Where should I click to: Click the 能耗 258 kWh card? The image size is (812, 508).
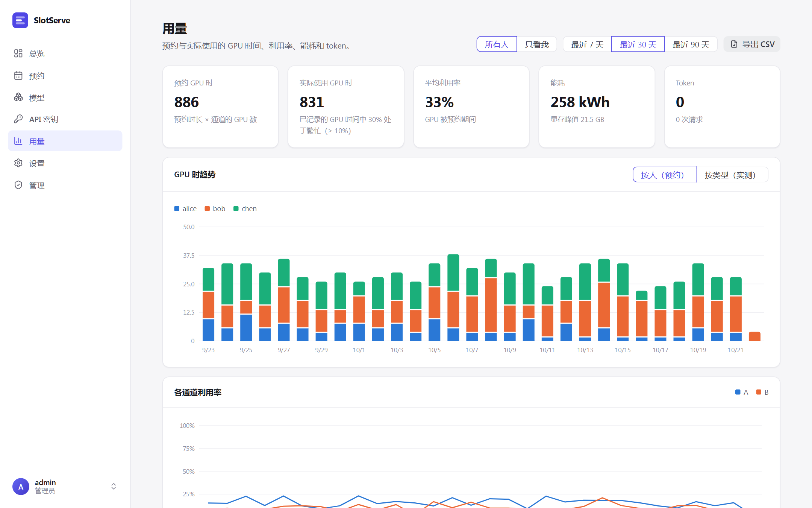coord(597,107)
